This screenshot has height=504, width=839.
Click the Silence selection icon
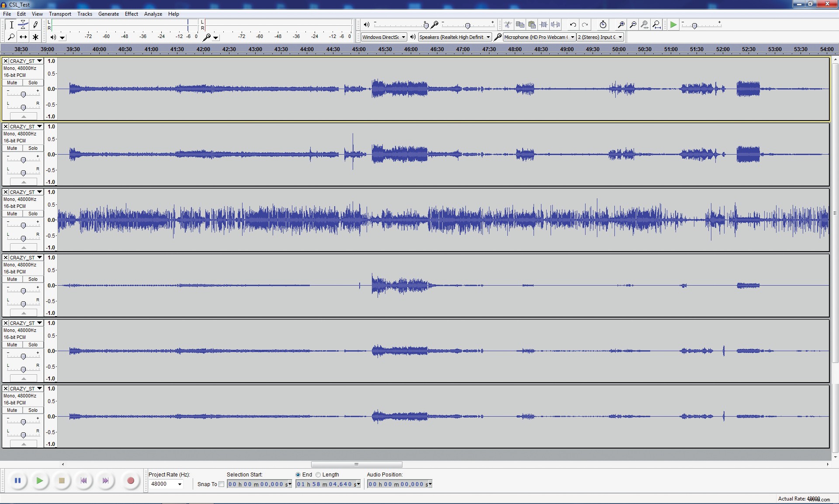[x=555, y=24]
